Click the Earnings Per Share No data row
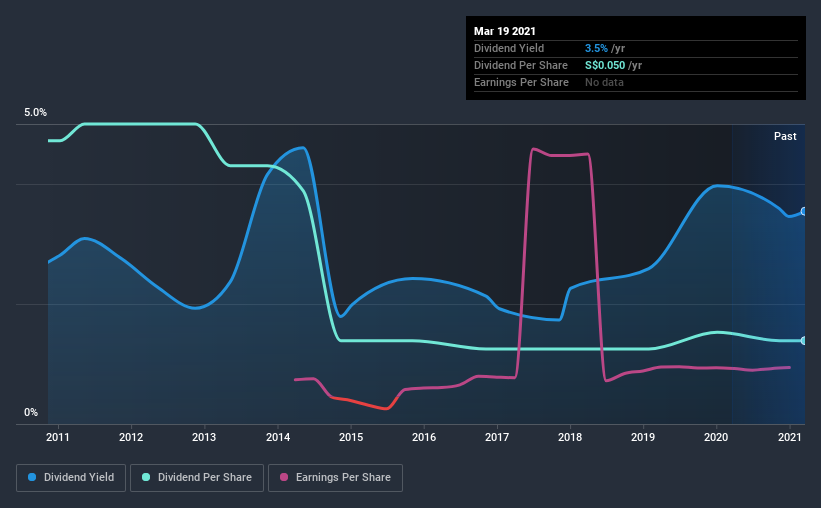 (x=636, y=83)
